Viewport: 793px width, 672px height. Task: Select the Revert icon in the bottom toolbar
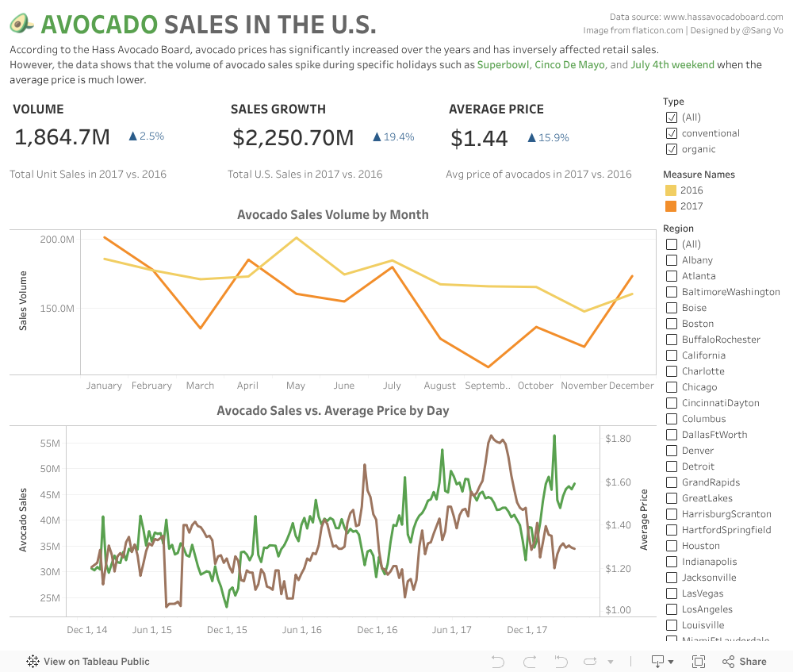tap(560, 661)
